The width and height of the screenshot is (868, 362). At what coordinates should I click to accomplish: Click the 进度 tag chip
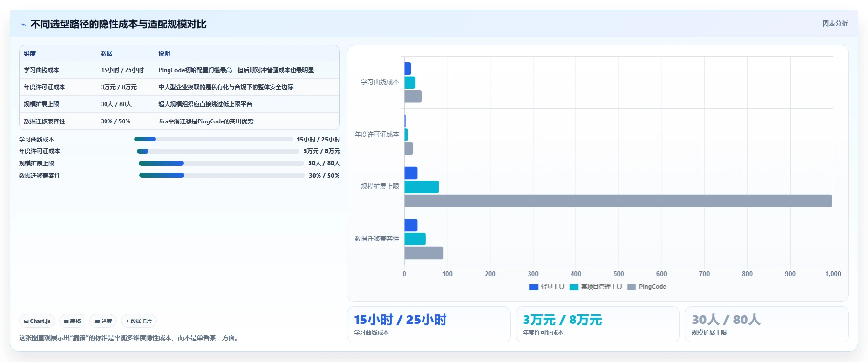103,321
